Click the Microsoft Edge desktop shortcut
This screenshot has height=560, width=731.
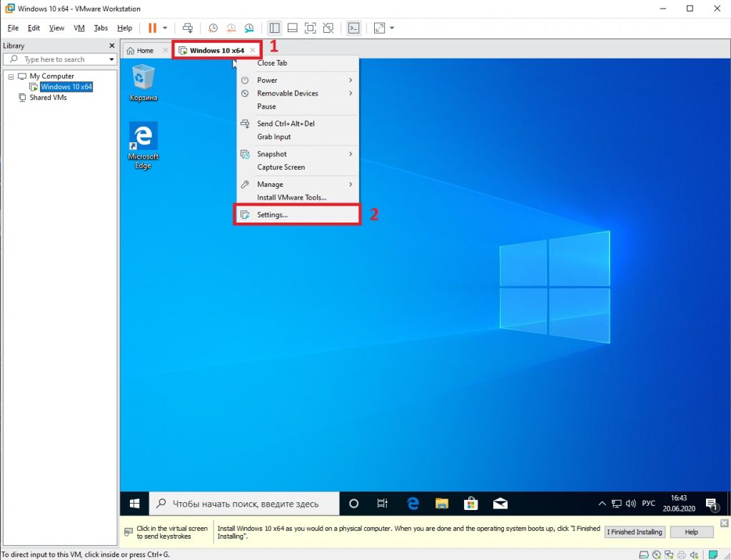coord(143,146)
